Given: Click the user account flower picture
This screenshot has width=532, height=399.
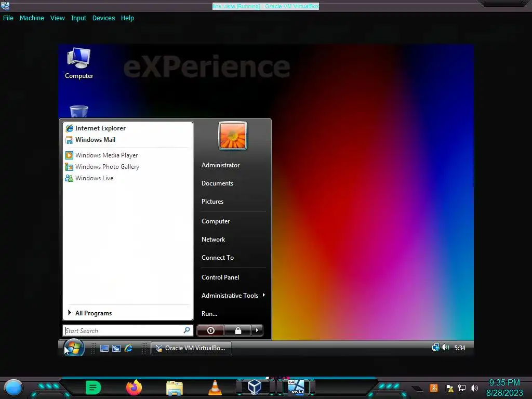Looking at the screenshot, I should coord(233,136).
